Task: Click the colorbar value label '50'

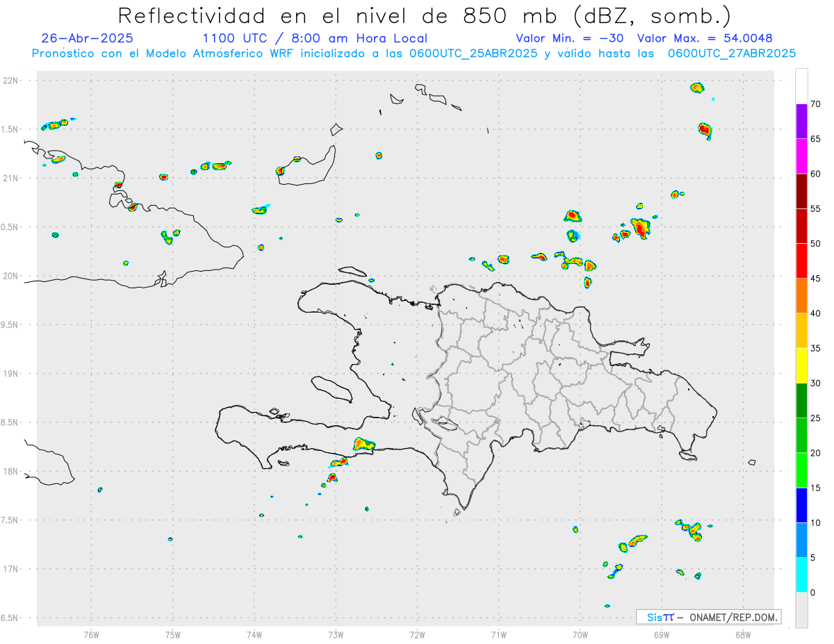Action: [x=815, y=244]
